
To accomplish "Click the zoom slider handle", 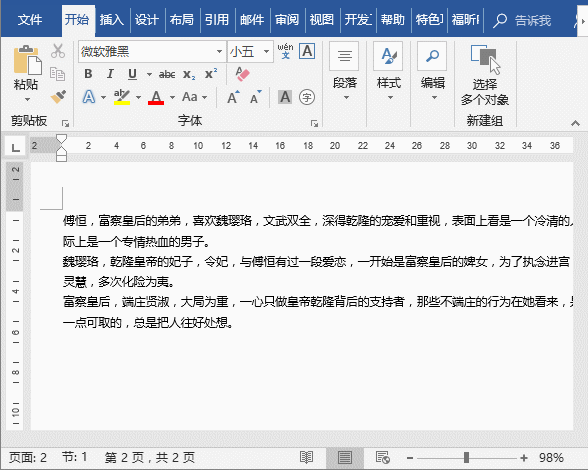I will pyautogui.click(x=466, y=458).
